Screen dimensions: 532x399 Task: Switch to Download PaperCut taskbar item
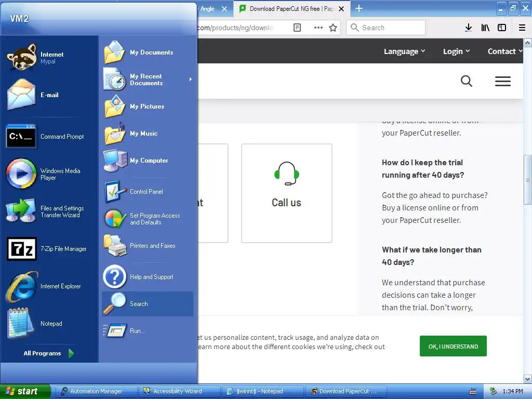point(346,391)
